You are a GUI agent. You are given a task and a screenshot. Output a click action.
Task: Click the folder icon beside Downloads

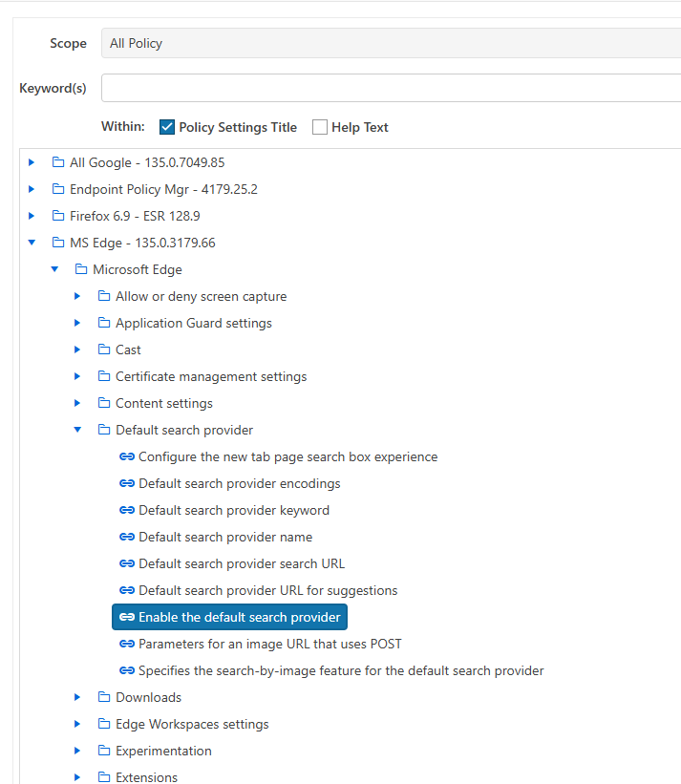coord(104,697)
